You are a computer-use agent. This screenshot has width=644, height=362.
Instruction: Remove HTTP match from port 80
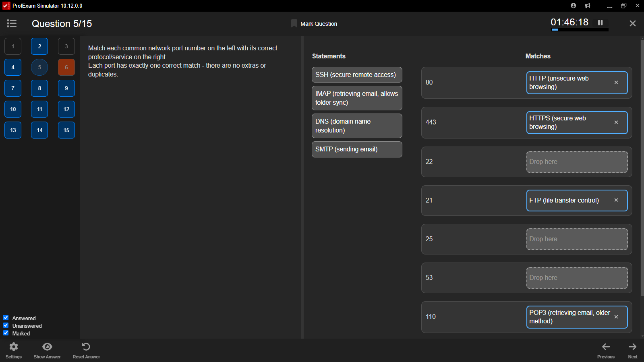[x=616, y=83]
